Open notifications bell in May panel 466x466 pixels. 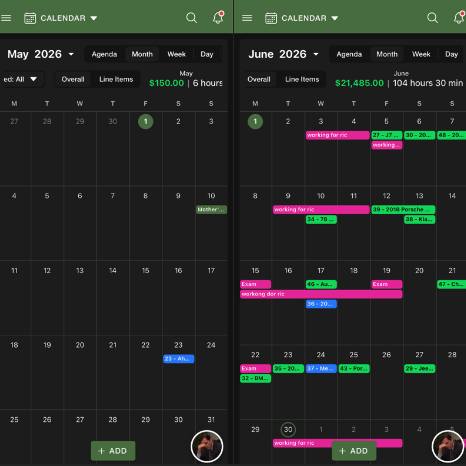tap(218, 17)
